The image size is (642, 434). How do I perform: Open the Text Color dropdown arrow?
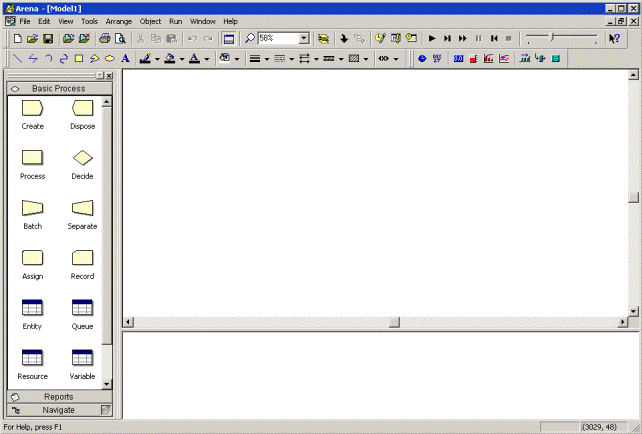point(207,59)
